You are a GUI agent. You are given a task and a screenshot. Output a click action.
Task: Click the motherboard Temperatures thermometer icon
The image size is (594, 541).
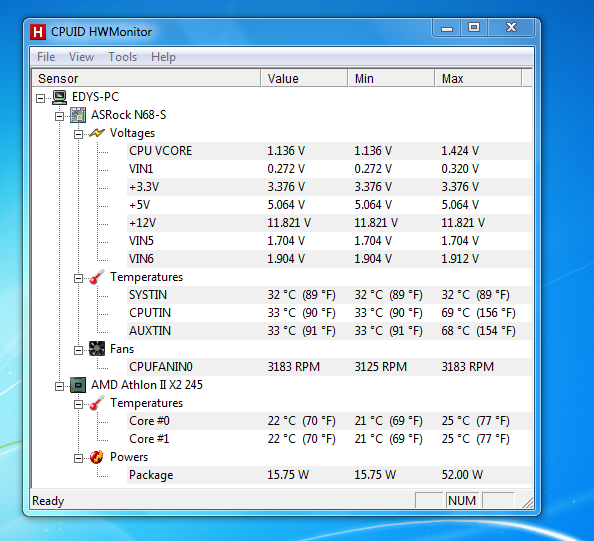(97, 277)
